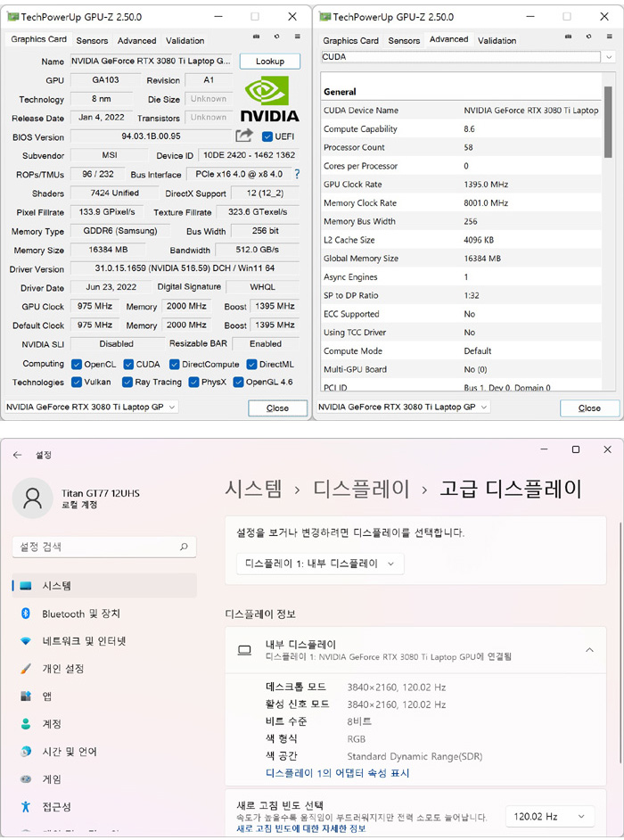Open the 120.02 Hz refresh rate dropdown
Screen dimensions: 624x840
pyautogui.click(x=550, y=817)
